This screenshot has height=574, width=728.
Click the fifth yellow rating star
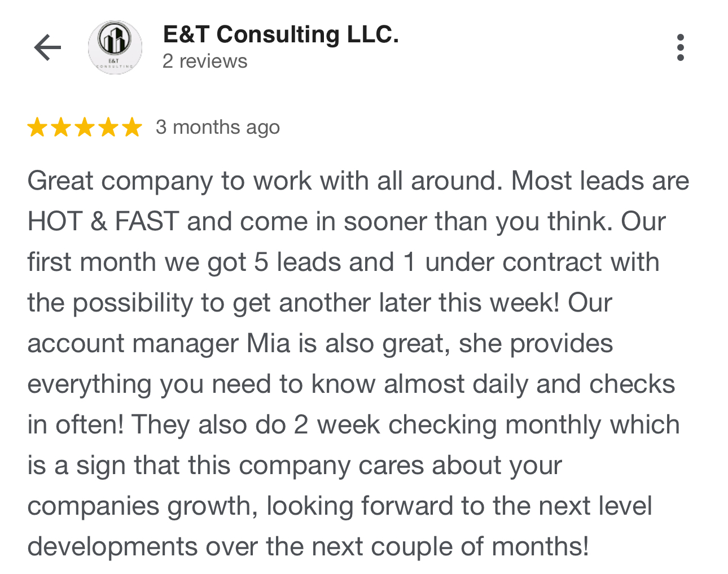[132, 128]
